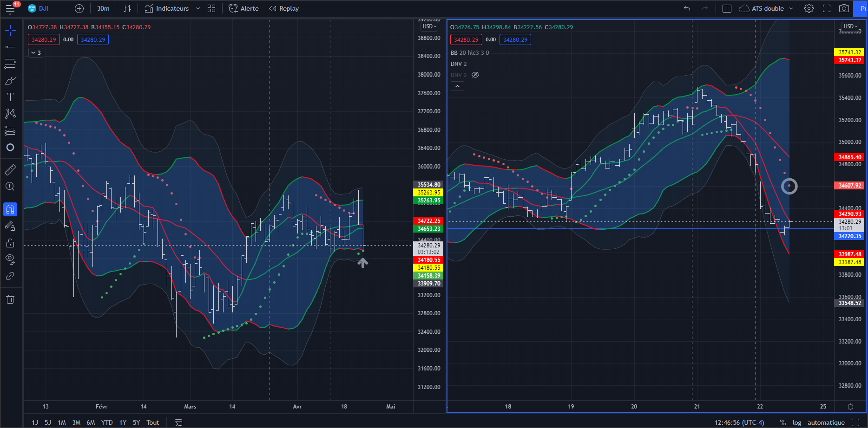The height and width of the screenshot is (428, 868).
Task: Open chart settings gear in top toolbar
Action: point(809,8)
